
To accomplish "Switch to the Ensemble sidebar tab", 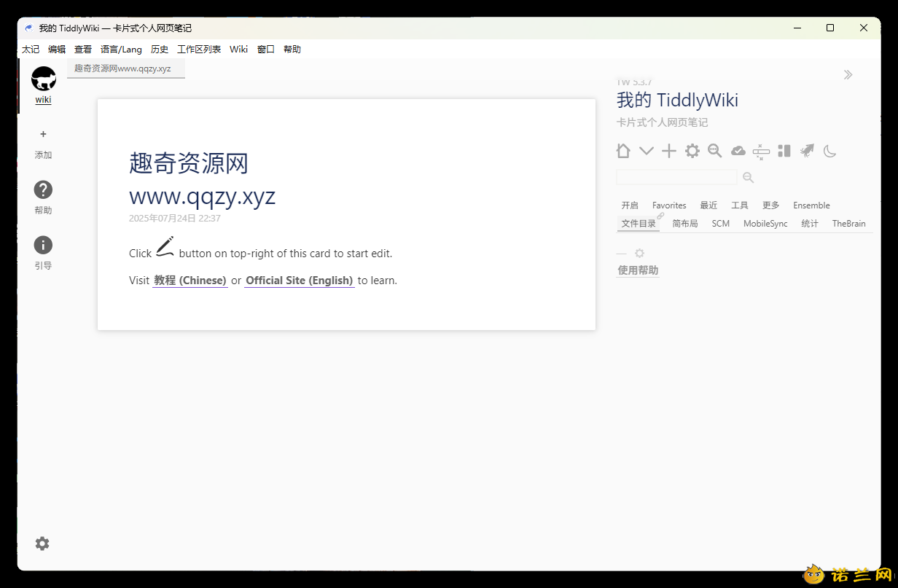I will (x=811, y=205).
